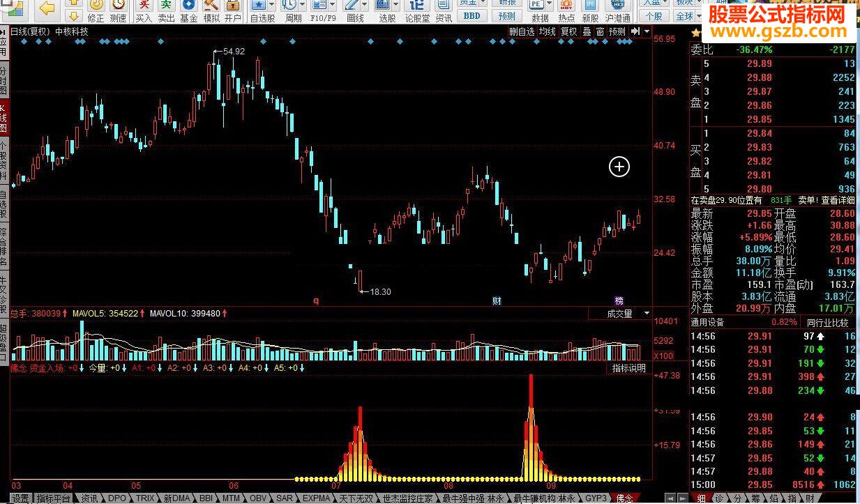Screen dimensions: 860x504
Task: Select the 天下无双 indicator tab
Action: pos(355,498)
